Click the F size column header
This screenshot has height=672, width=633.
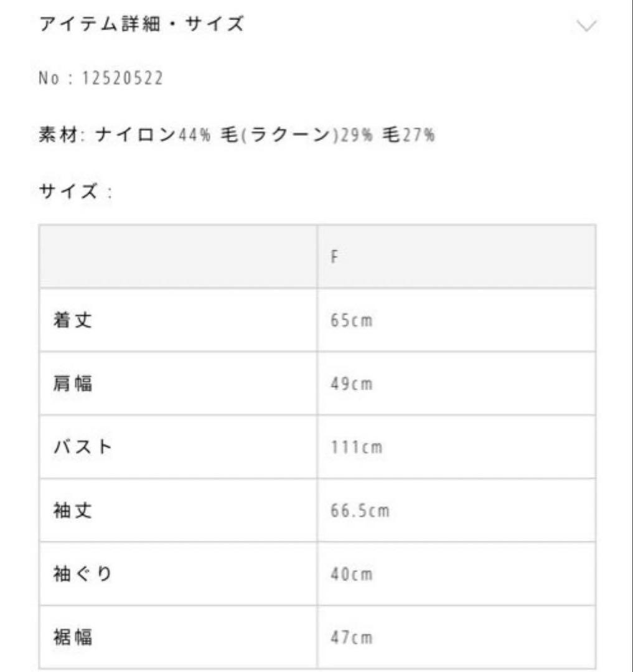(x=334, y=257)
